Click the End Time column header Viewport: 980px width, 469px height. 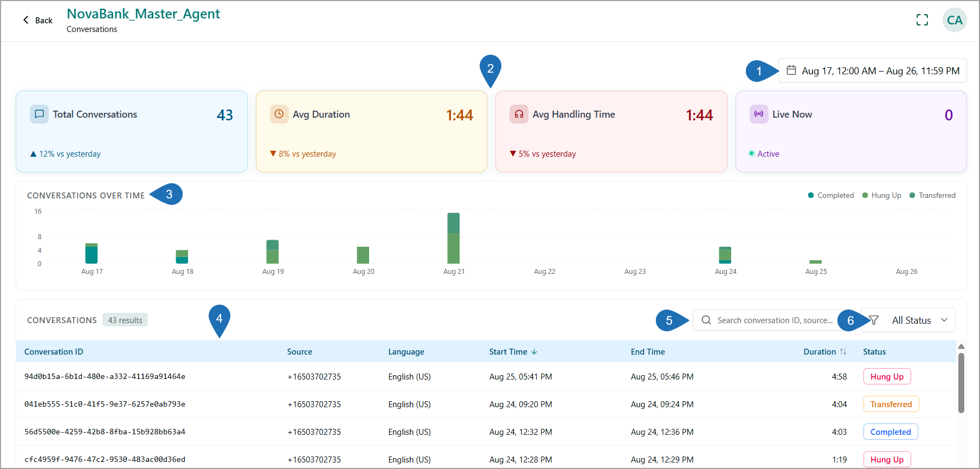(x=648, y=352)
